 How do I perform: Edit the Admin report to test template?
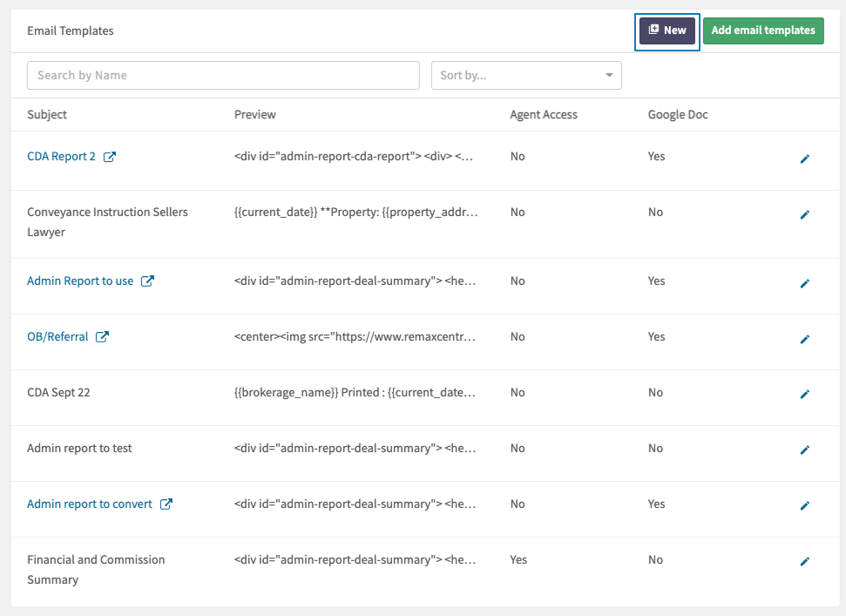804,450
